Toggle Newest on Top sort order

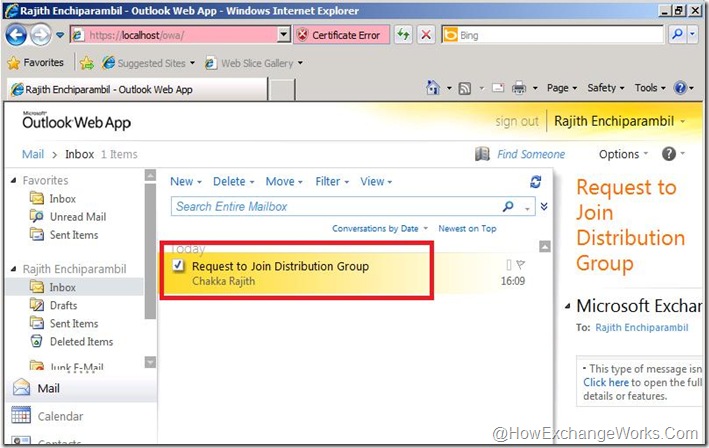[x=467, y=228]
